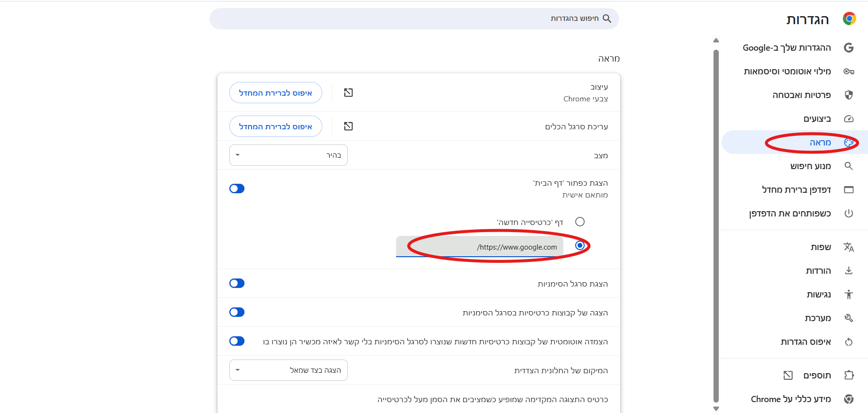Toggle the הצגת כפתור 'דף הבית' switch
868x413 pixels.
point(237,189)
